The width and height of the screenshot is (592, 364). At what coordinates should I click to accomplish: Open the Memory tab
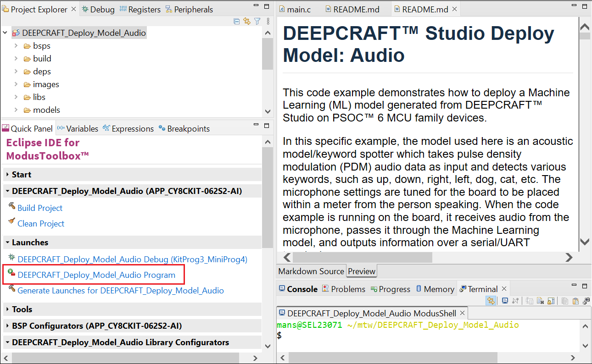[x=435, y=289]
